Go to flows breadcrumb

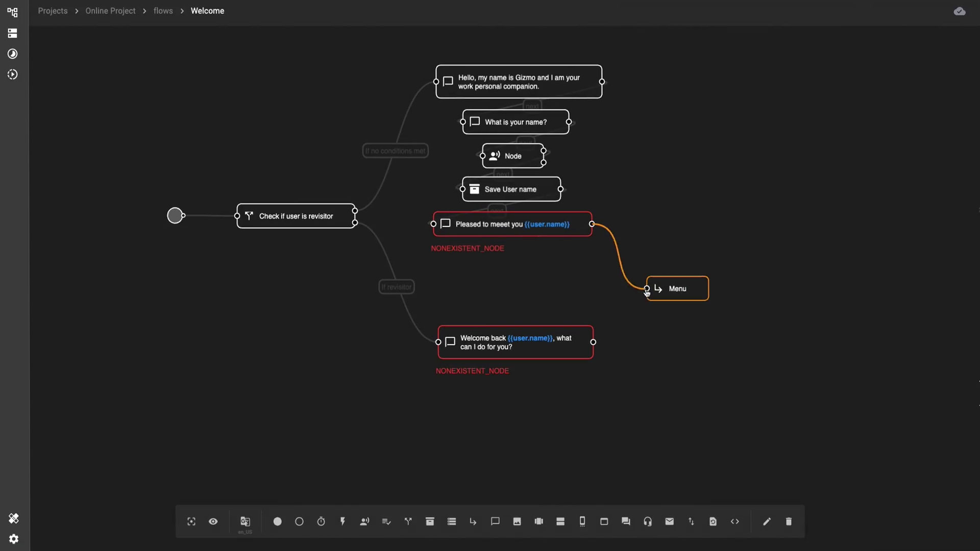pos(163,11)
